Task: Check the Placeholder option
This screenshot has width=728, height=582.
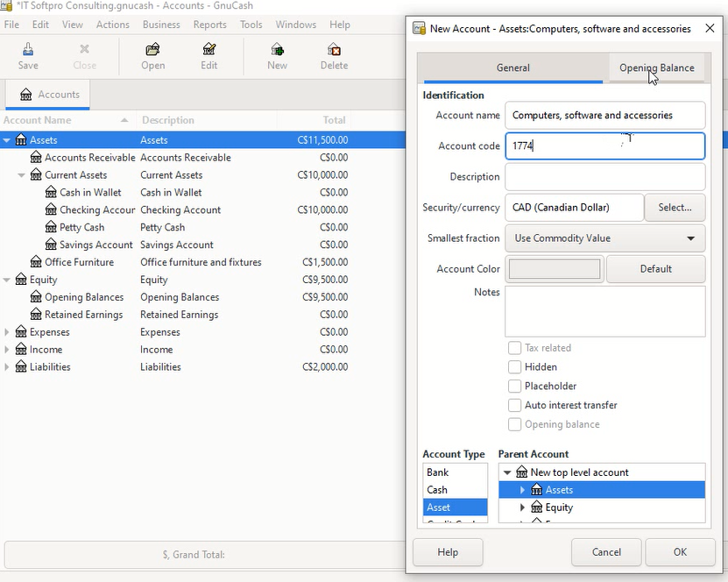Action: [515, 387]
